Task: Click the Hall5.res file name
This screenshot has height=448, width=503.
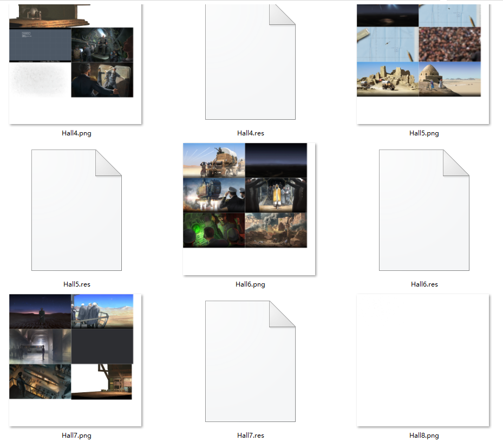Action: [77, 284]
